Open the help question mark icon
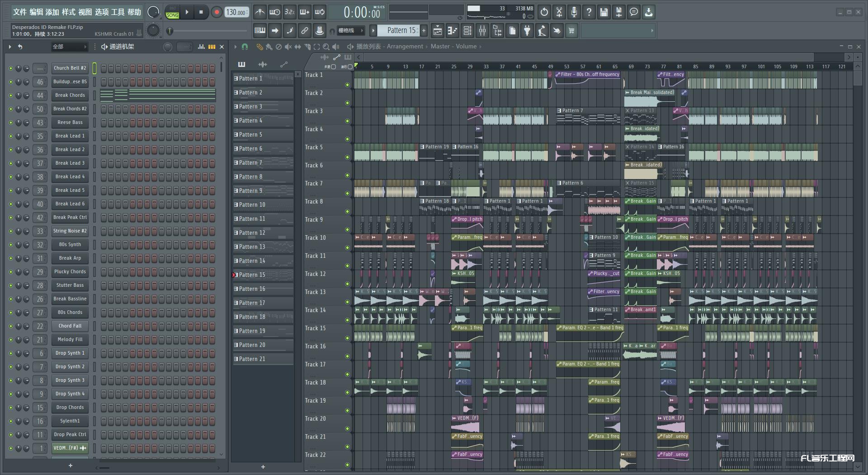 tap(589, 12)
